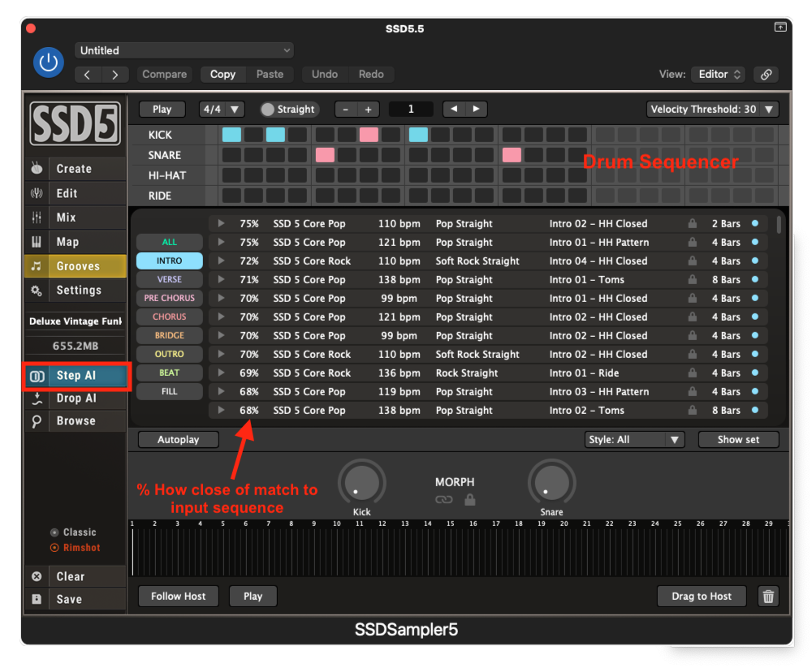Step the sequencer page left
812x668 pixels.
454,110
